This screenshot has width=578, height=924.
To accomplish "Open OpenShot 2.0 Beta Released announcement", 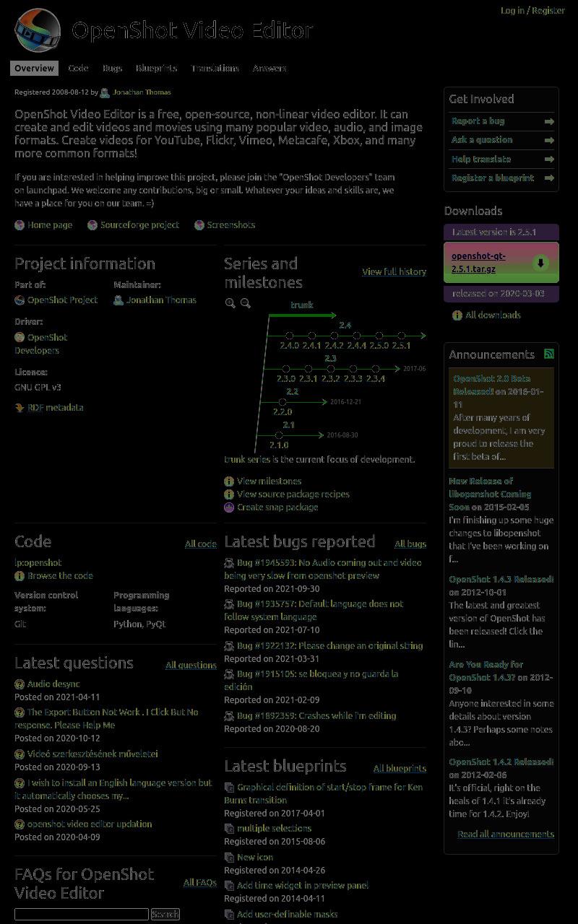I will click(x=492, y=385).
